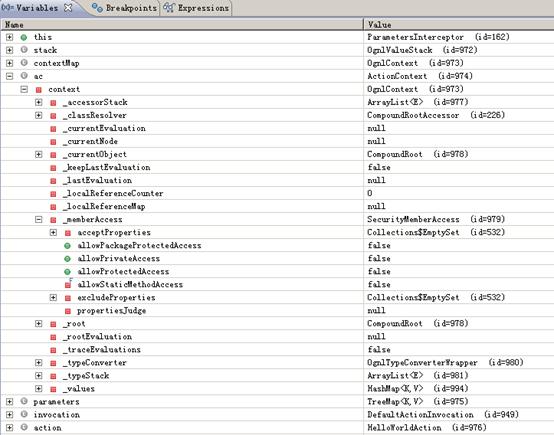Click the Value column header
Image resolution: width=554 pixels, height=435 pixels.
(x=459, y=24)
